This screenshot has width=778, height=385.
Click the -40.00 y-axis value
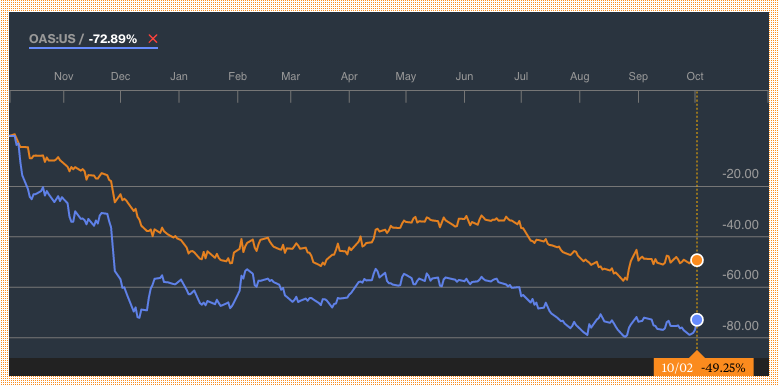pos(741,225)
